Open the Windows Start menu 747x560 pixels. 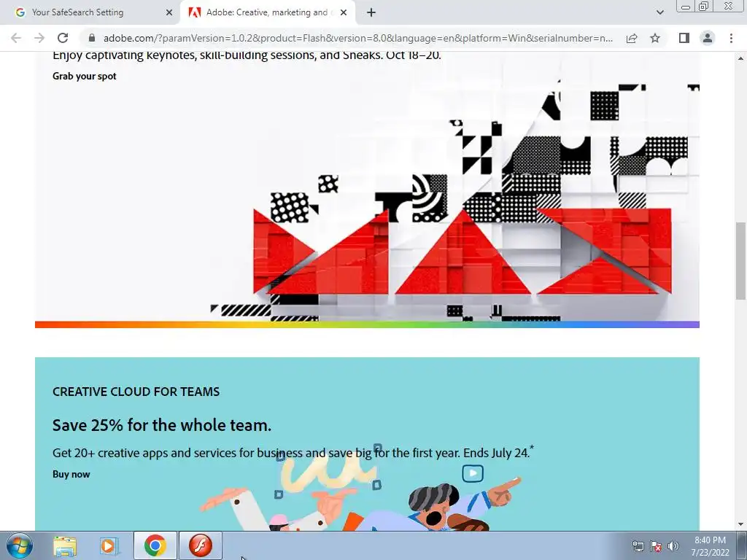(19, 545)
